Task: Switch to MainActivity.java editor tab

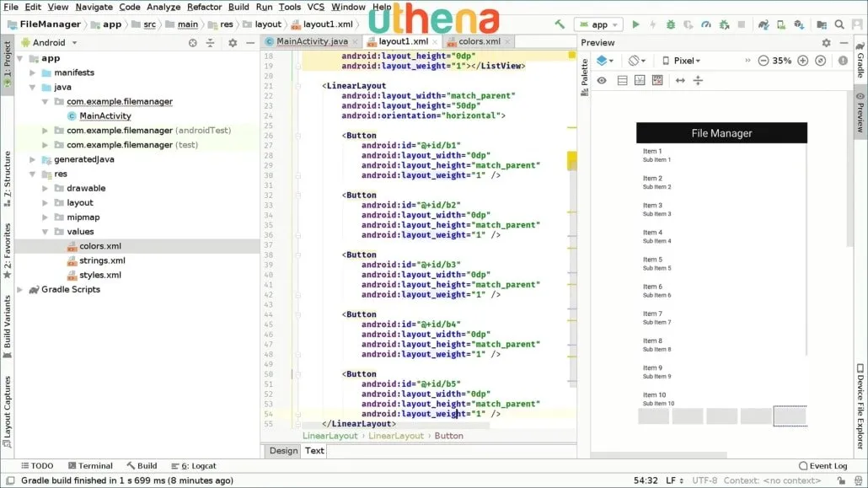Action: pyautogui.click(x=312, y=41)
